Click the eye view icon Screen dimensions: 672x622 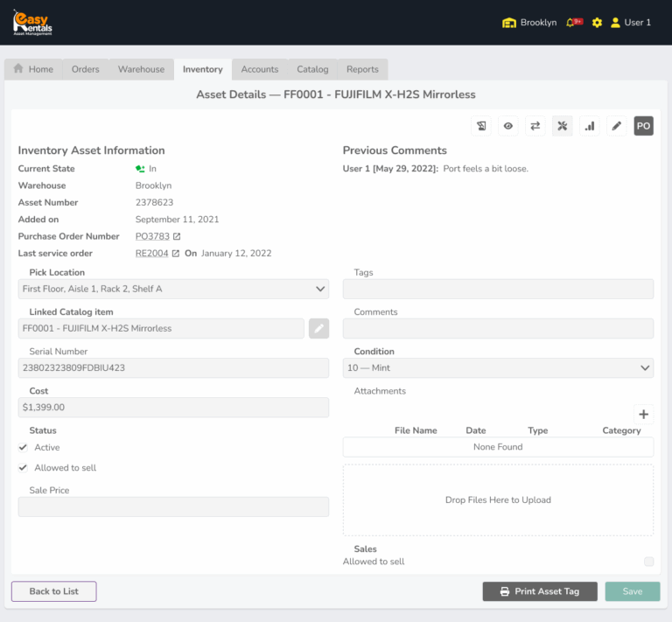(x=508, y=126)
